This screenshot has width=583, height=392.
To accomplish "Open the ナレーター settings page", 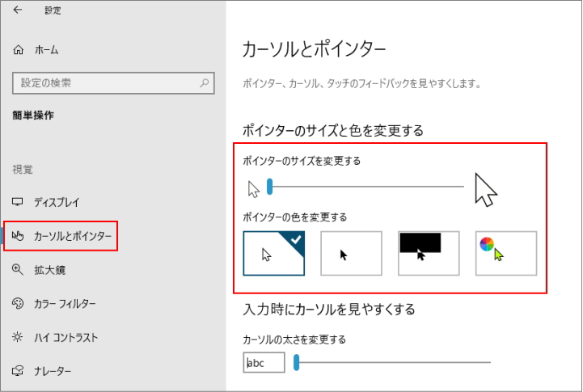I will (52, 371).
